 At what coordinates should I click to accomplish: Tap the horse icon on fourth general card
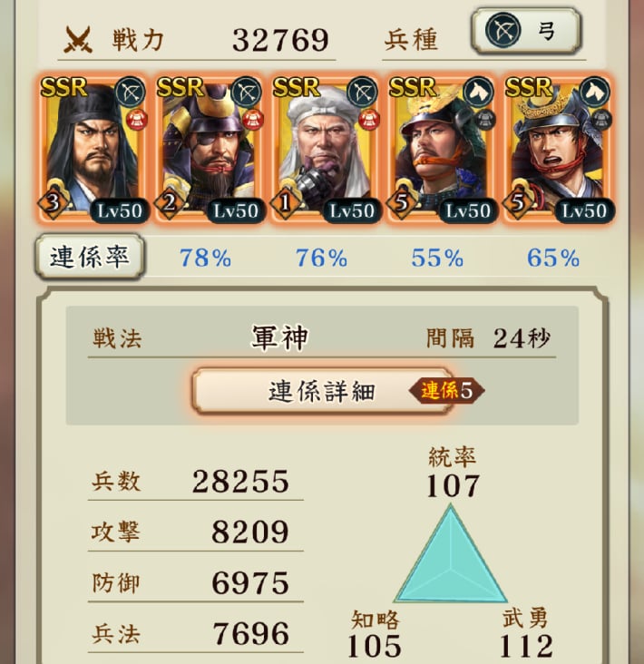(x=478, y=92)
